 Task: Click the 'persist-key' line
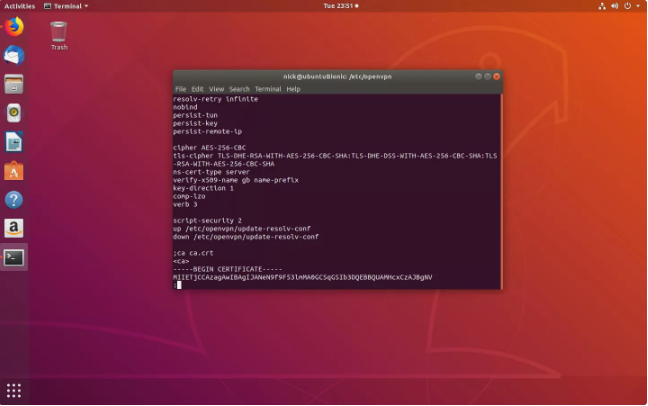tap(195, 123)
